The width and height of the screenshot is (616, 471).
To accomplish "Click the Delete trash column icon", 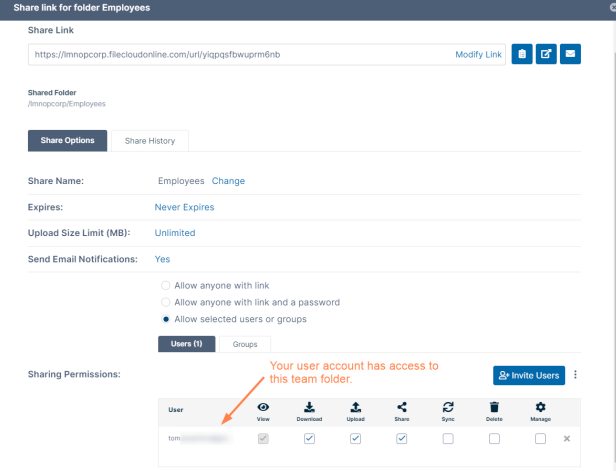I will pos(494,407).
